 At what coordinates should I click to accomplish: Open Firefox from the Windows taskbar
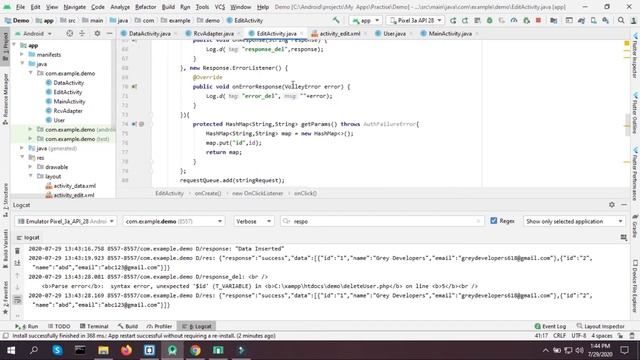[126, 350]
